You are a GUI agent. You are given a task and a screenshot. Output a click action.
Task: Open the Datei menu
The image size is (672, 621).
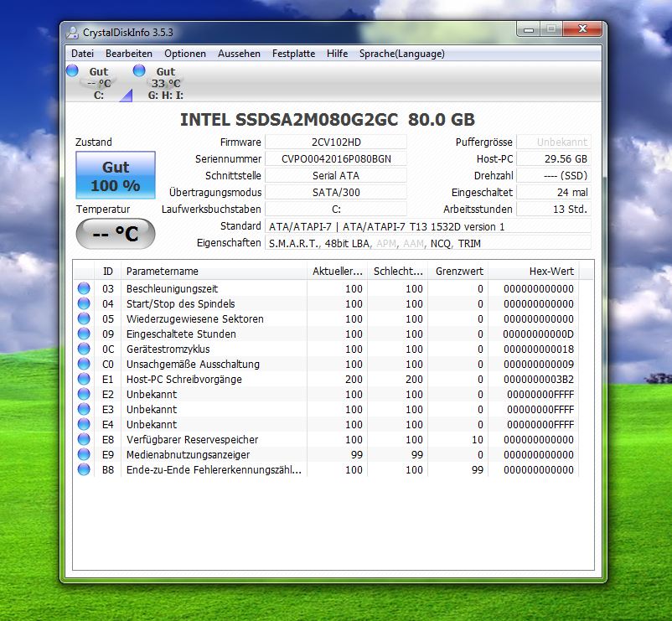coord(82,54)
